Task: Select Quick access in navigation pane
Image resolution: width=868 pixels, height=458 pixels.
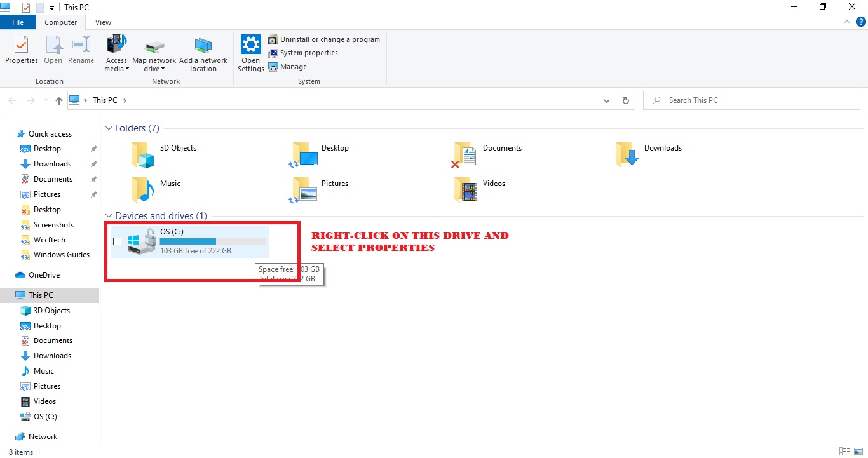Action: [50, 134]
